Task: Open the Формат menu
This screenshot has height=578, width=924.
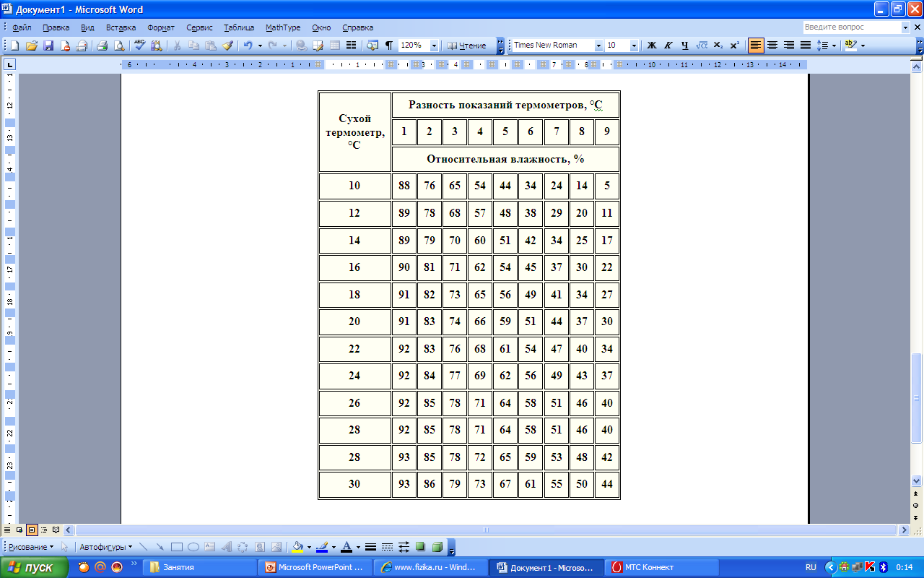Action: [161, 27]
